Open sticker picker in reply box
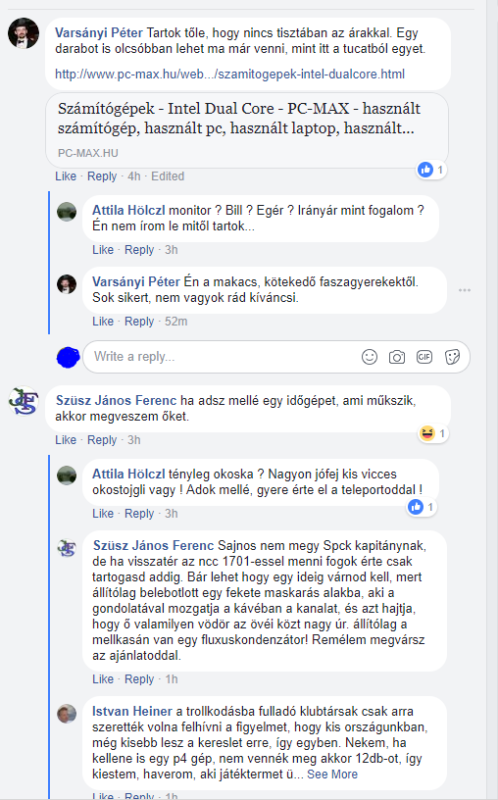Screen dimensions: 498x800 (x=452, y=357)
